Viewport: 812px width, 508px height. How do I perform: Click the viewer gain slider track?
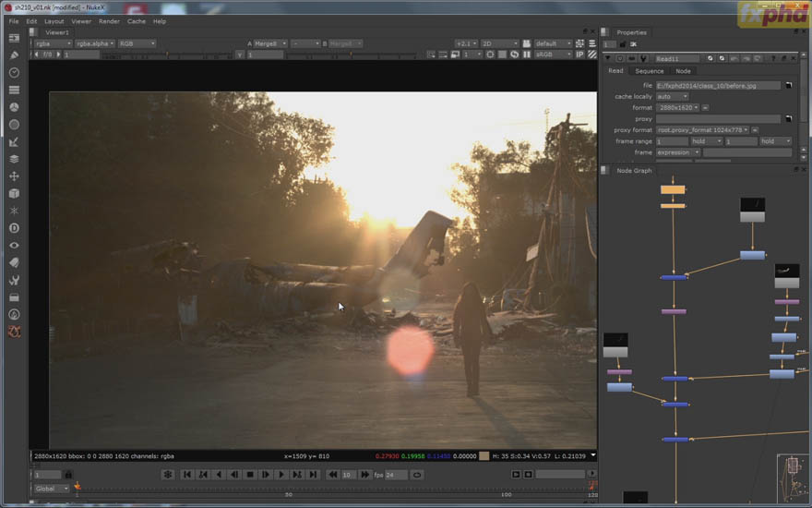168,54
